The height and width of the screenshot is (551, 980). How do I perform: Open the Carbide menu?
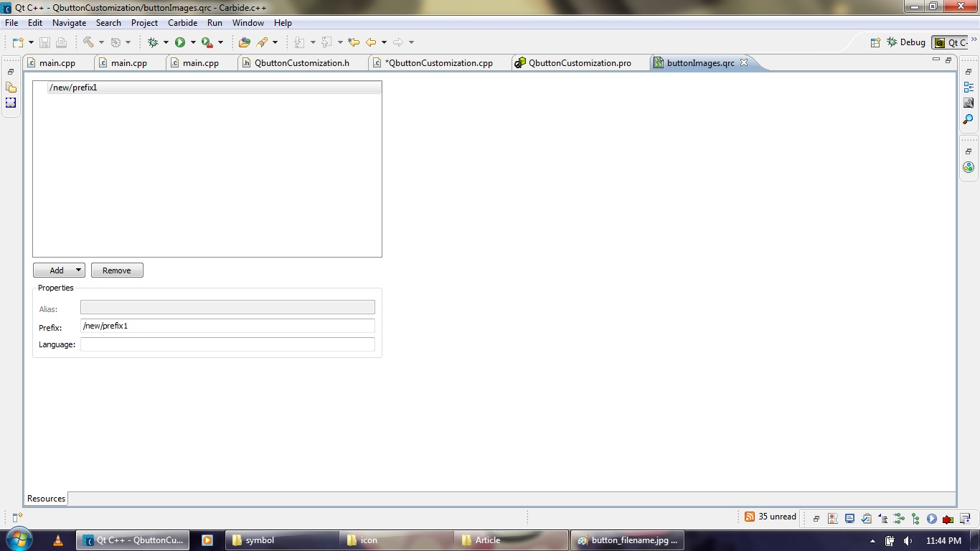182,22
